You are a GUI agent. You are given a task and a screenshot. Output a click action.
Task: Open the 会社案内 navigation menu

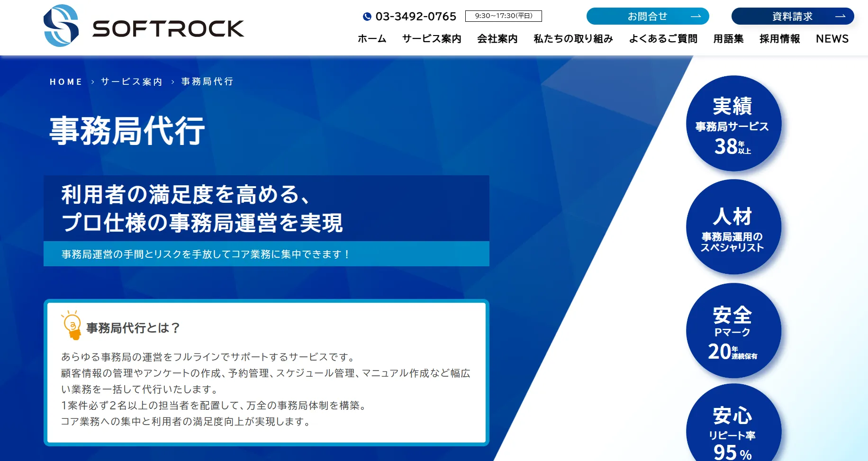tap(497, 39)
